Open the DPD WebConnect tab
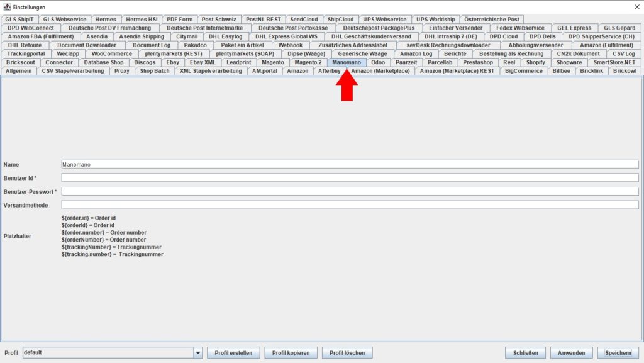Screen dimensions: 644x363 (x=31, y=28)
